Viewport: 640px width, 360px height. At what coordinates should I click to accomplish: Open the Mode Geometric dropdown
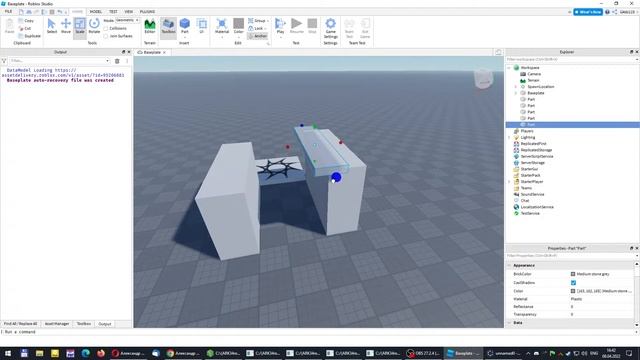click(x=127, y=20)
